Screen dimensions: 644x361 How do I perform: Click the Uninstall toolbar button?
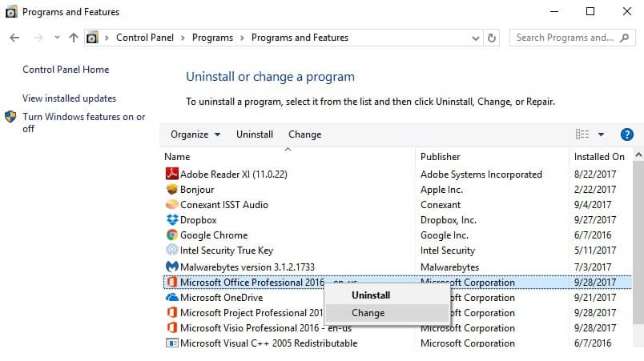point(255,134)
